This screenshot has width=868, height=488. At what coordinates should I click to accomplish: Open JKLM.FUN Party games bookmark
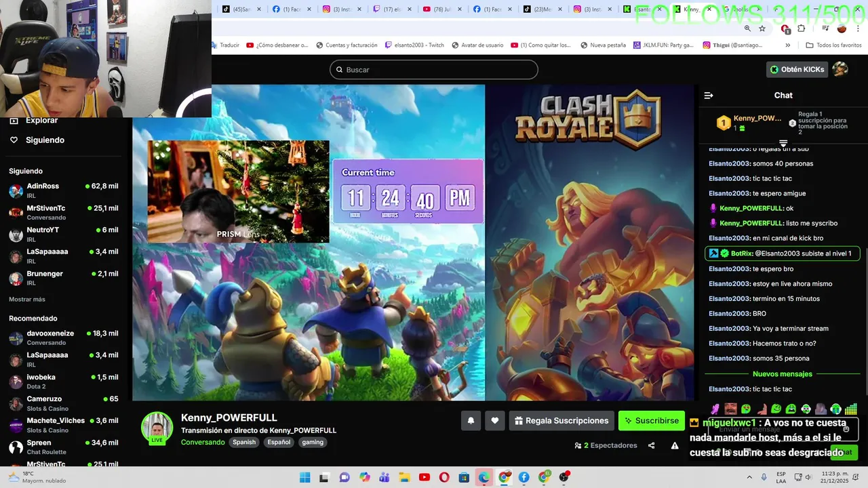[663, 45]
